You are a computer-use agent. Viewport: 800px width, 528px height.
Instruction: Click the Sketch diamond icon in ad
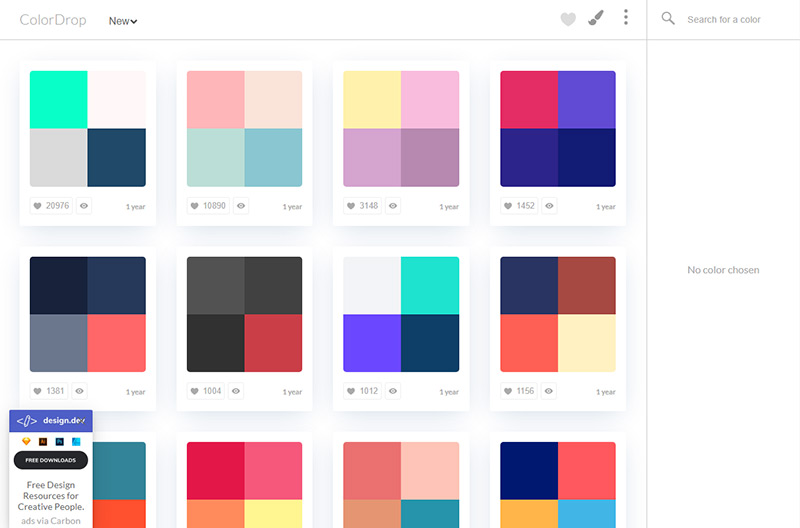[26, 441]
